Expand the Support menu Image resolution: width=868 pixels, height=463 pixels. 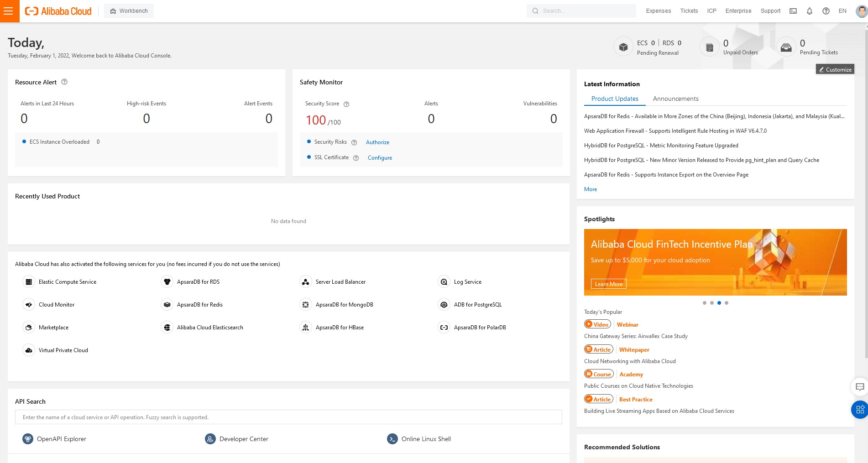click(770, 11)
